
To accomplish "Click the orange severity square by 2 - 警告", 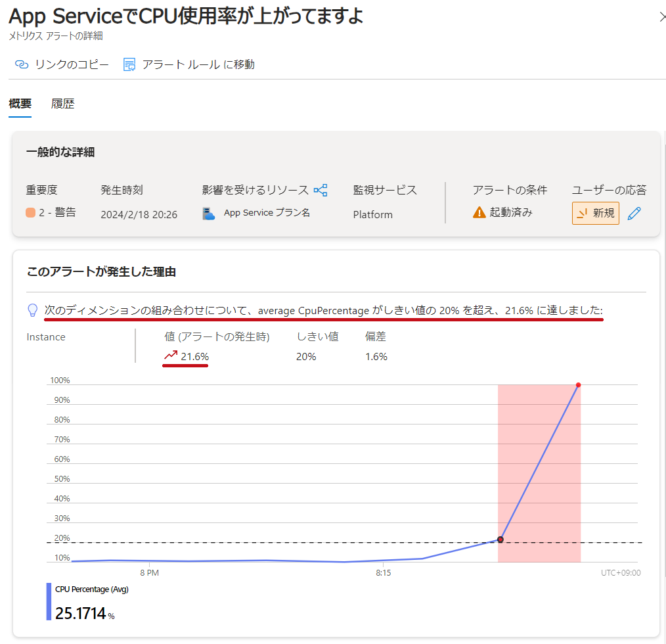I will pyautogui.click(x=31, y=213).
